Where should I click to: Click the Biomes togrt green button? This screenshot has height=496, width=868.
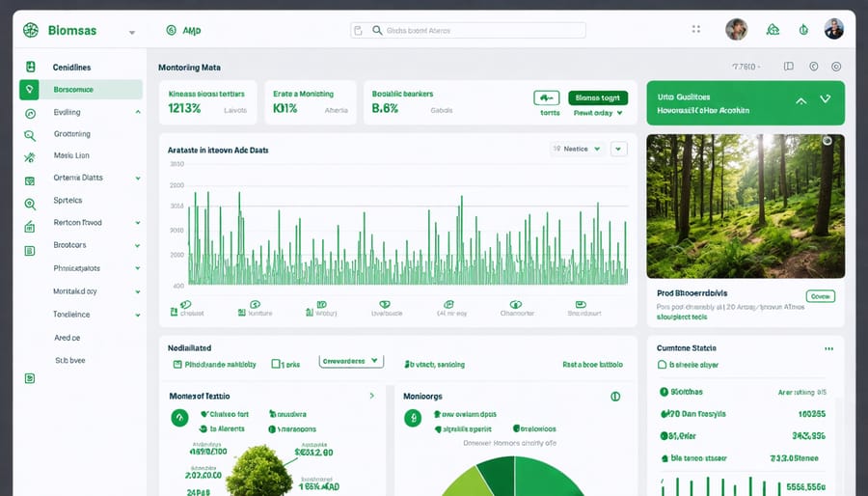coord(598,98)
